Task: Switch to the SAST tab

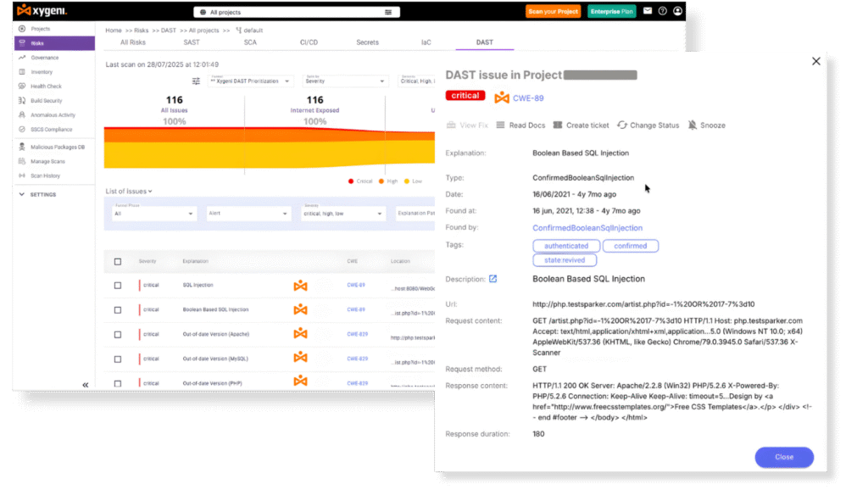Action: click(192, 42)
